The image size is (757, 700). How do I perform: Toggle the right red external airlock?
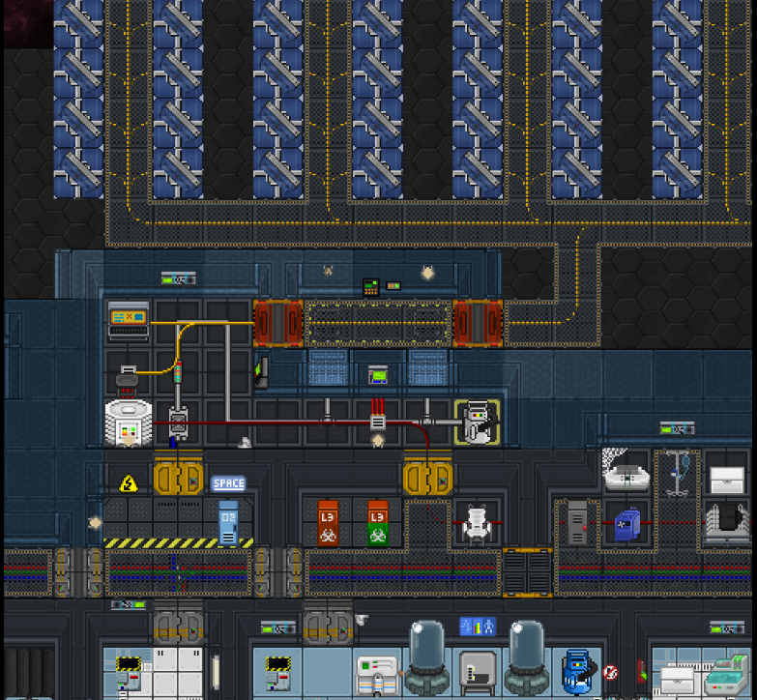[478, 323]
